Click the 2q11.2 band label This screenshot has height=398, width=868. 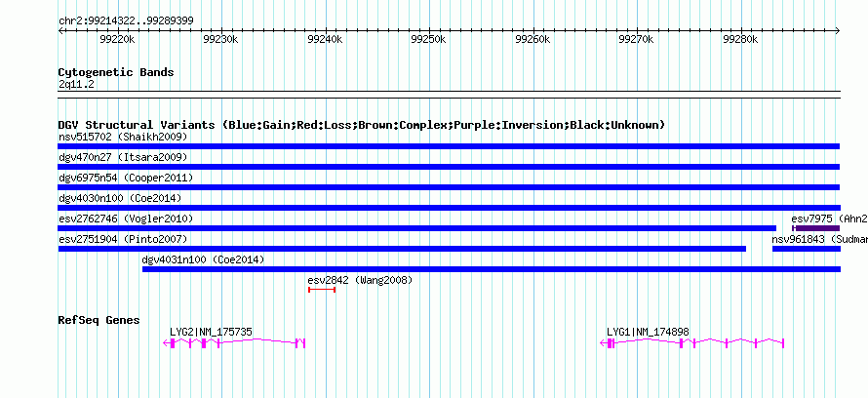click(76, 84)
